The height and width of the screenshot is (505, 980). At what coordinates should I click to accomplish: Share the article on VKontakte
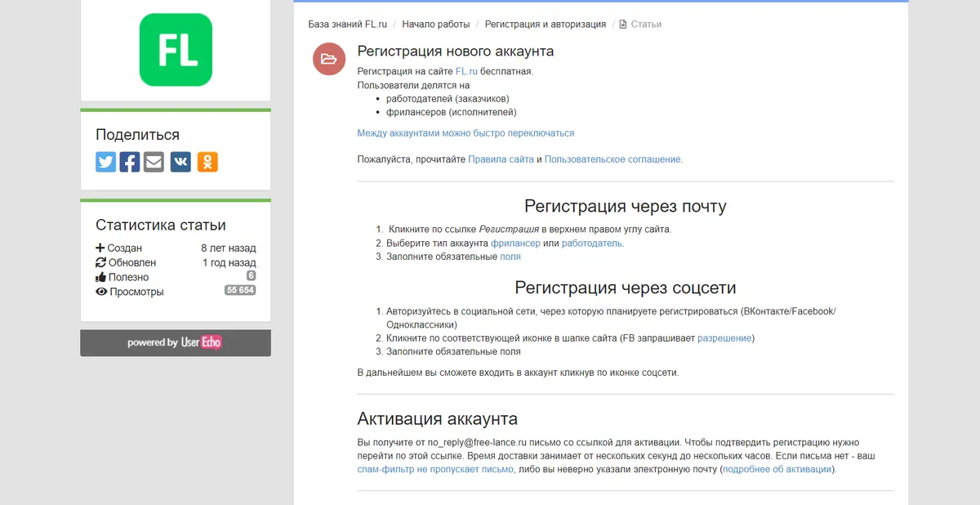(x=180, y=162)
